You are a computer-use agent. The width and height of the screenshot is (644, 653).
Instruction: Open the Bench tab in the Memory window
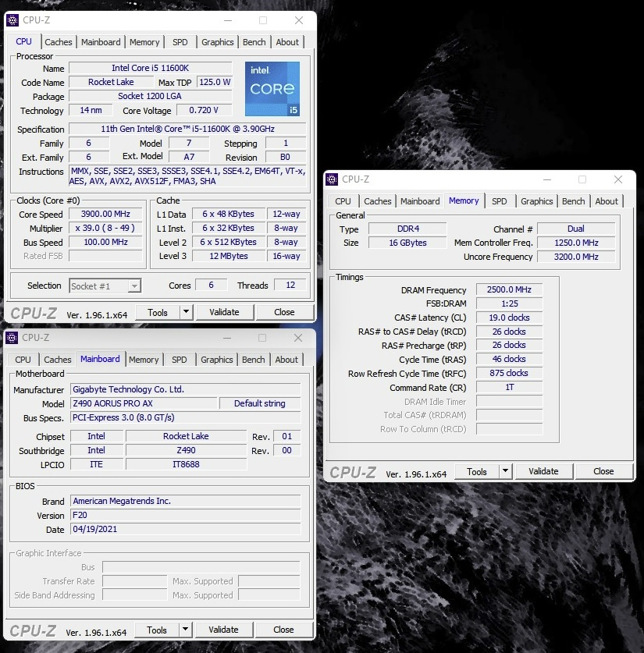pyautogui.click(x=573, y=201)
